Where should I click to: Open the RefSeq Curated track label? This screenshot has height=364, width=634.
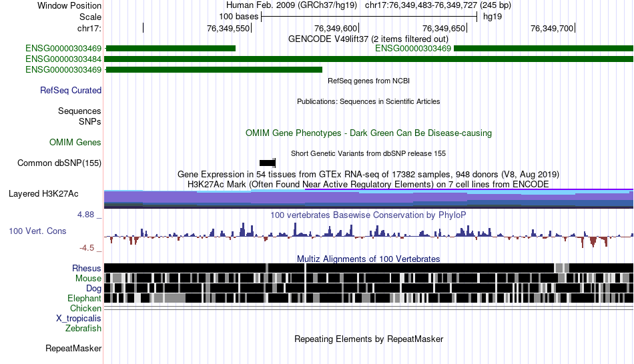point(71,91)
